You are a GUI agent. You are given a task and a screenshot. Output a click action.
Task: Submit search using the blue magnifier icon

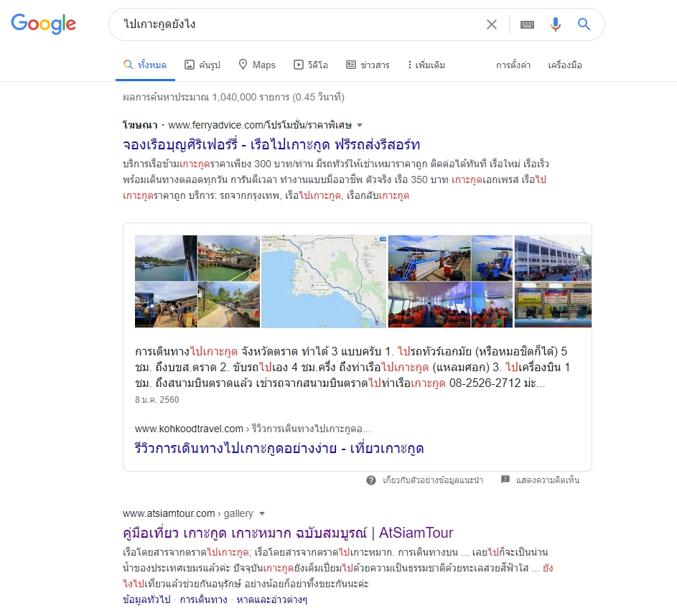click(584, 24)
